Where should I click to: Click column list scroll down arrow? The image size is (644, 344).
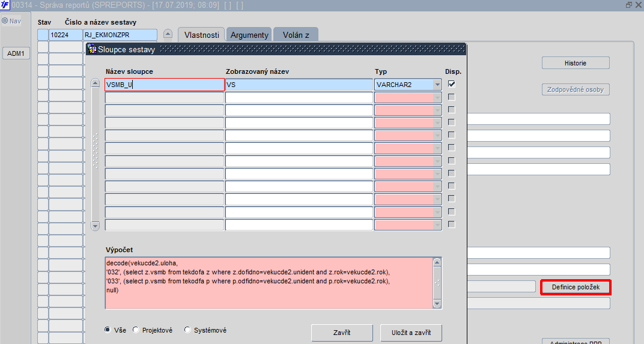[96, 226]
